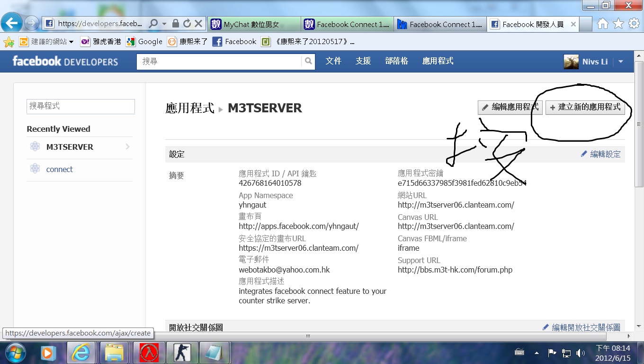Switch to the second tab titled Facebook Connect 1
Image resolution: width=644 pixels, height=364 pixels.
point(347,24)
